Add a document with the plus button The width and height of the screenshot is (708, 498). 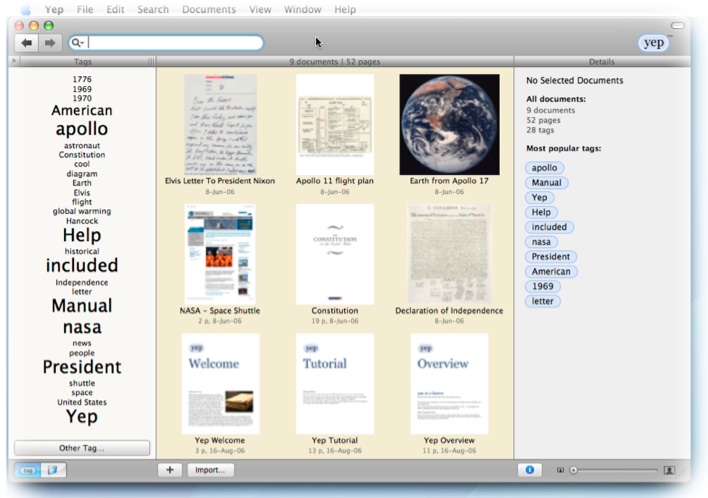pyautogui.click(x=170, y=470)
